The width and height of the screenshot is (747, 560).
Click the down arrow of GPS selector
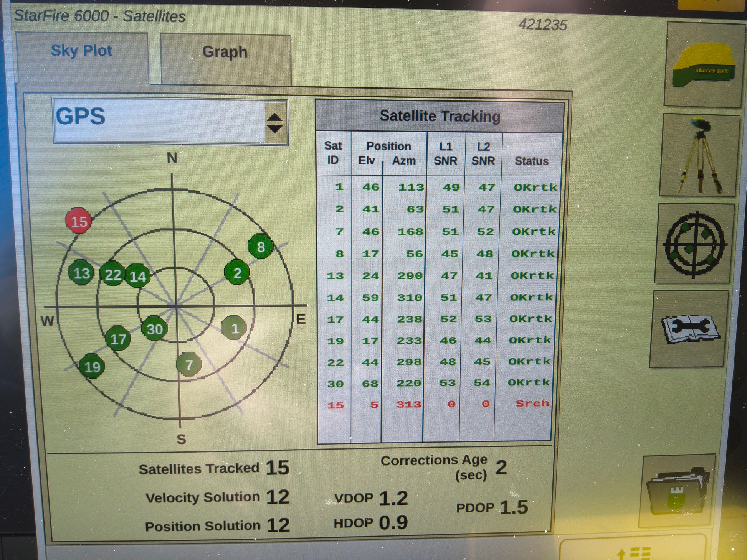[274, 129]
